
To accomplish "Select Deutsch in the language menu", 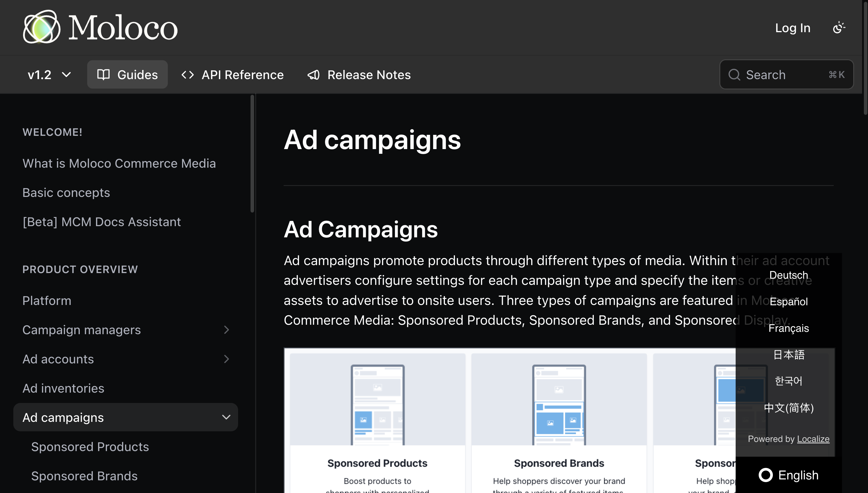I will (x=789, y=275).
